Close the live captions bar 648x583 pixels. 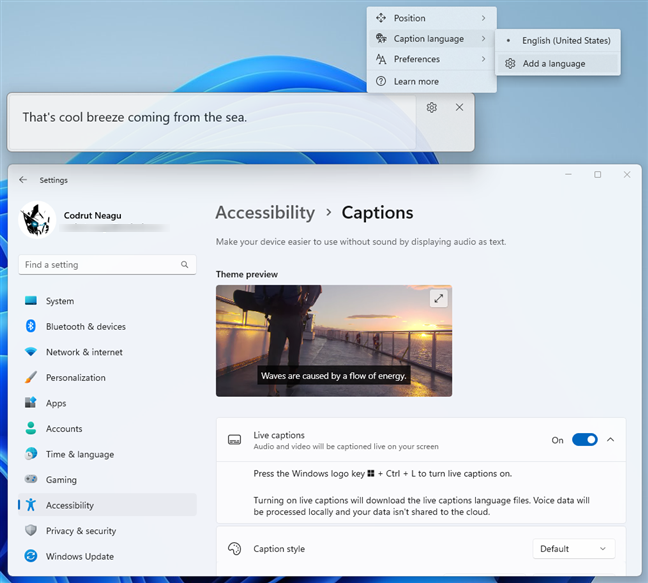point(459,107)
